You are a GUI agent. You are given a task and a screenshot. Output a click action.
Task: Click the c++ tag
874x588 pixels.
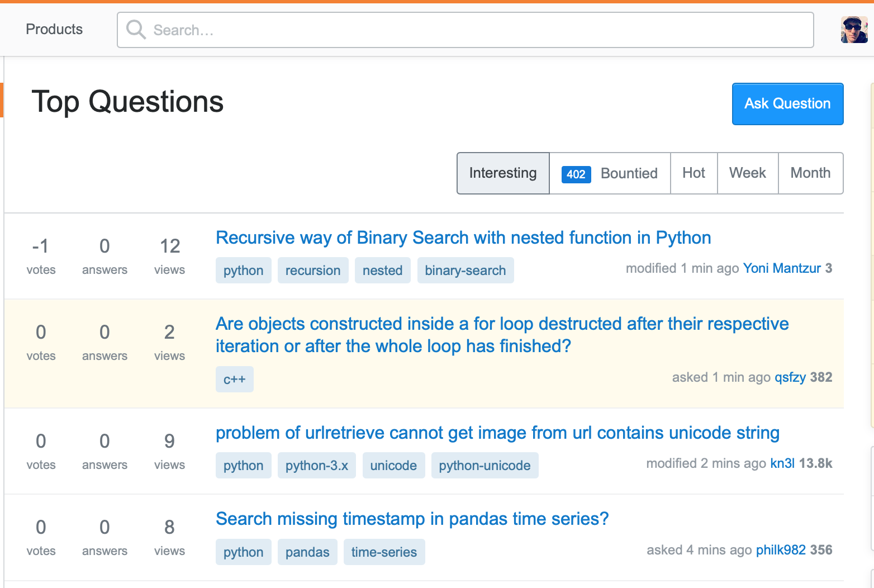tap(234, 380)
